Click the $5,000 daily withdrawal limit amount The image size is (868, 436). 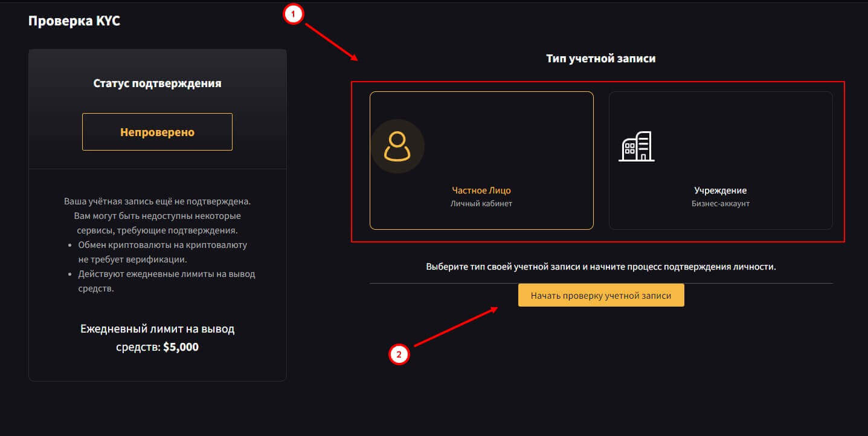tap(181, 348)
